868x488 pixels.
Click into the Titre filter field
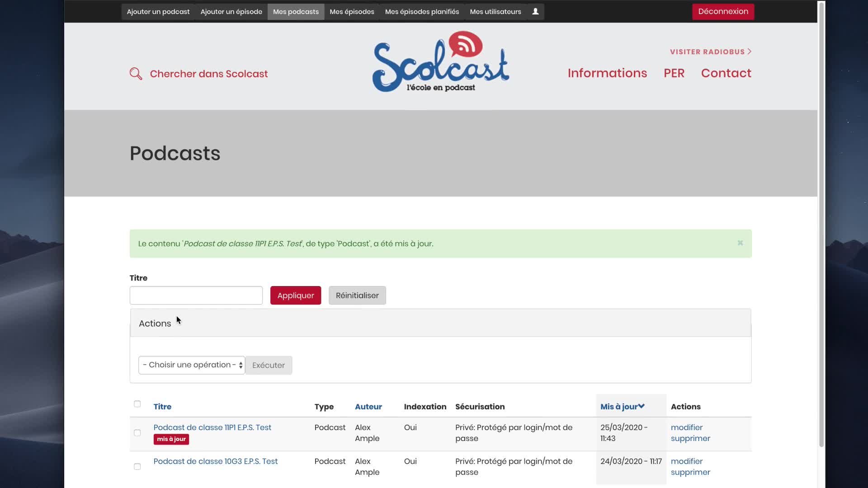(x=196, y=296)
